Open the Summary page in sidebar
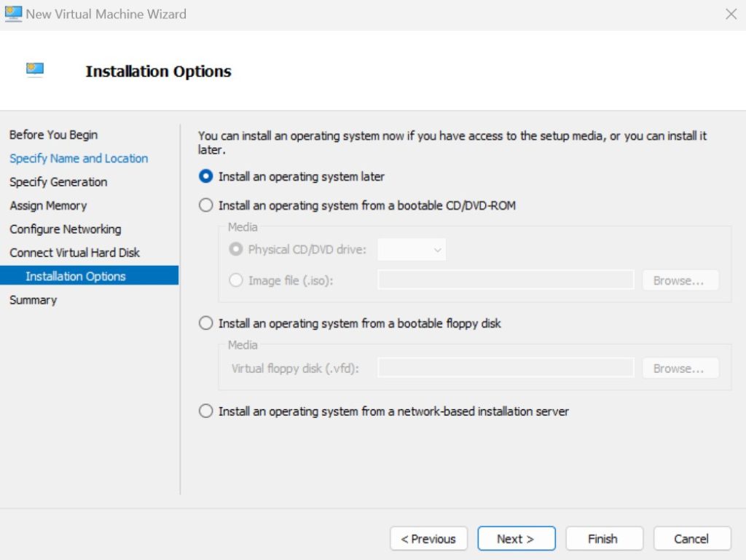 pyautogui.click(x=33, y=300)
